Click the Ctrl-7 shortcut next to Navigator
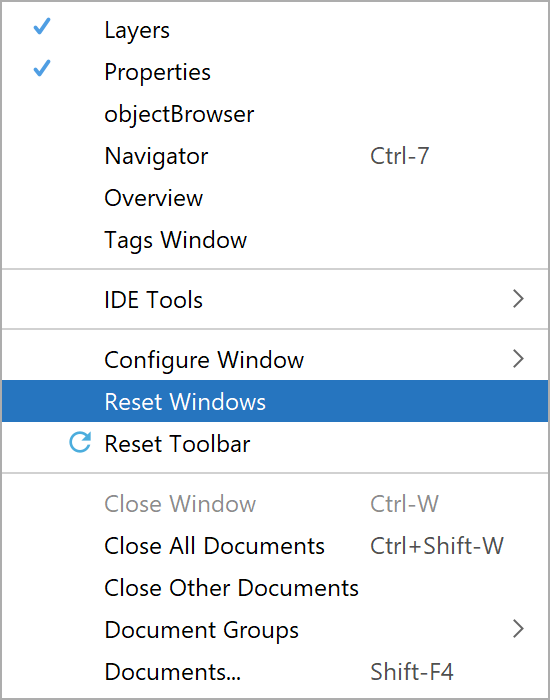 click(400, 156)
